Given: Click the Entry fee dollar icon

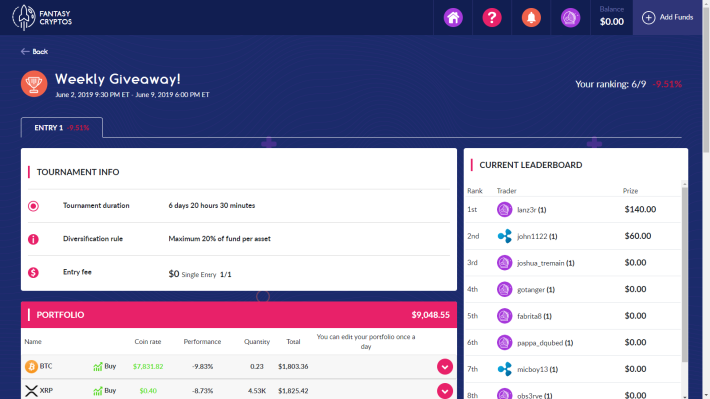Looking at the screenshot, I should 33,272.
